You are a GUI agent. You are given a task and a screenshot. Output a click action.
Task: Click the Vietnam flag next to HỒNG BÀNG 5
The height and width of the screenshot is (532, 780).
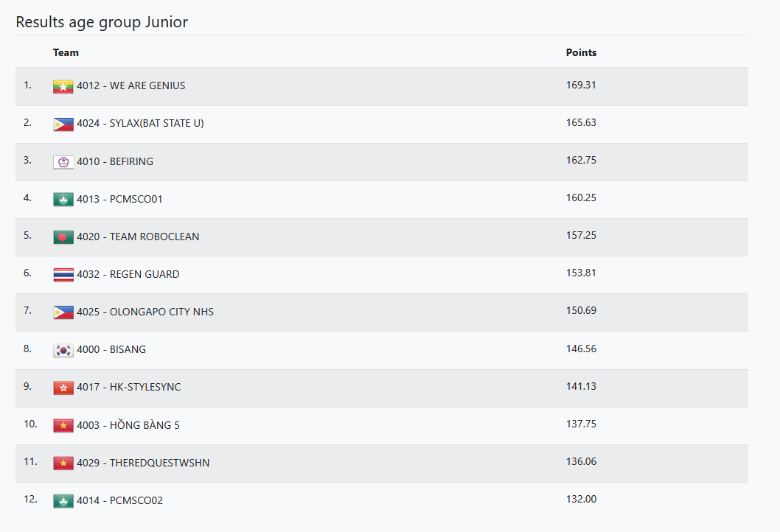(63, 425)
